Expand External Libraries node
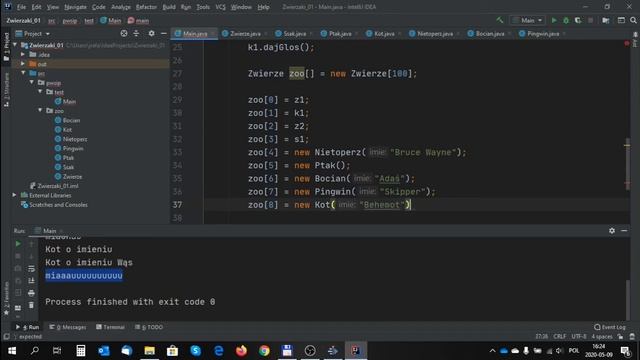Screen dimensions: 640x360 pyautogui.click(x=15, y=195)
